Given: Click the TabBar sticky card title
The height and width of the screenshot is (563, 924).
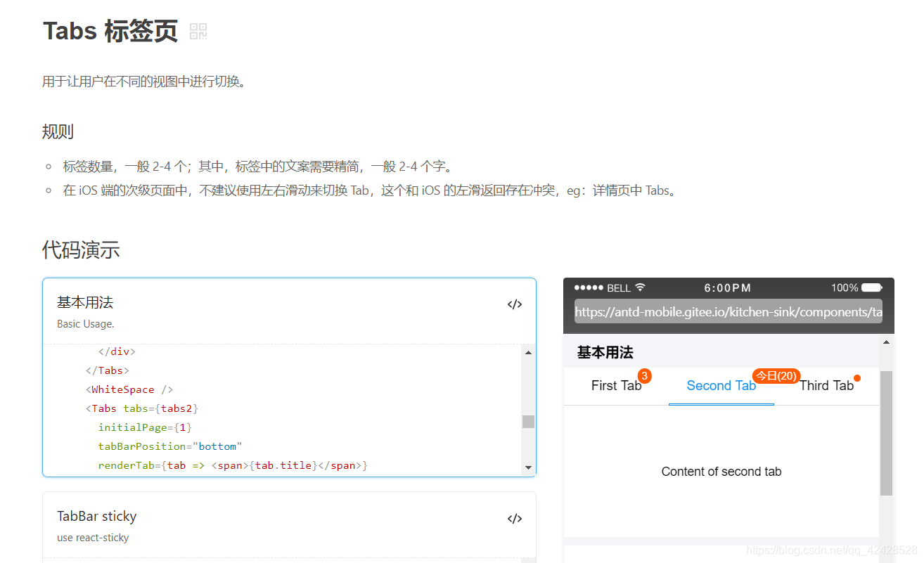Looking at the screenshot, I should [97, 516].
